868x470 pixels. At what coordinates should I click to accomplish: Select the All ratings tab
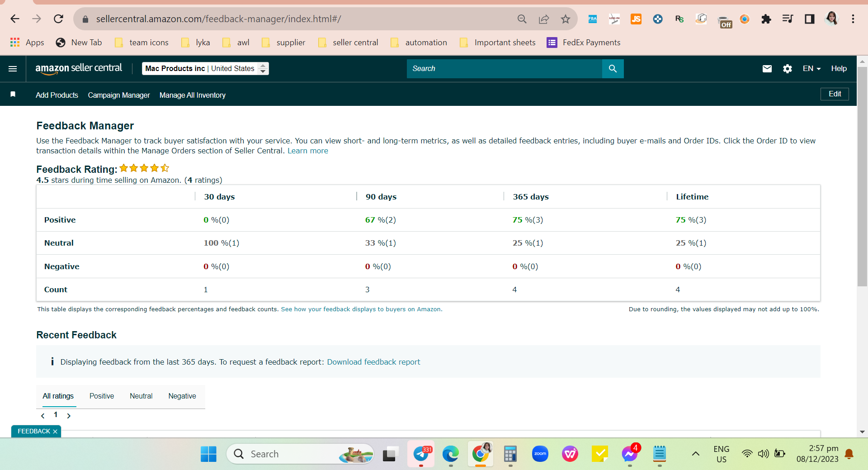[58, 396]
